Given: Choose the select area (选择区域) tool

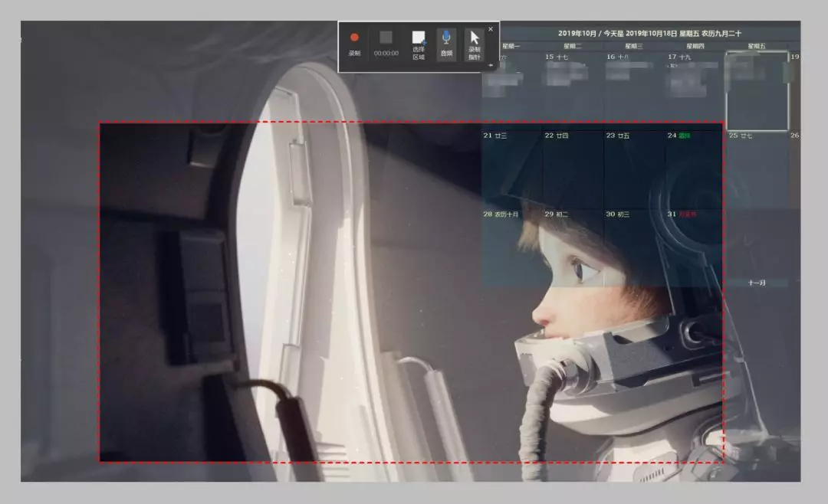Looking at the screenshot, I should pos(419,45).
